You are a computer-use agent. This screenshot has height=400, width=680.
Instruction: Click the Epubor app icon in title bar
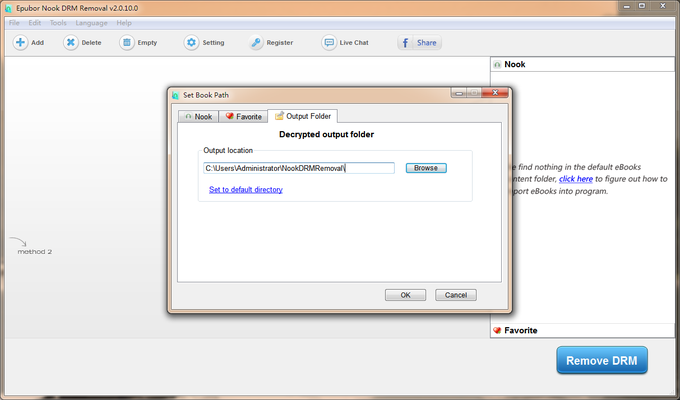coord(8,8)
